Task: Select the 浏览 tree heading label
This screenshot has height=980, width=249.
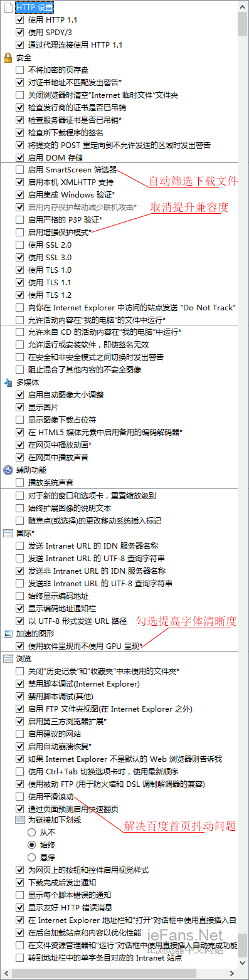Action: [x=23, y=659]
